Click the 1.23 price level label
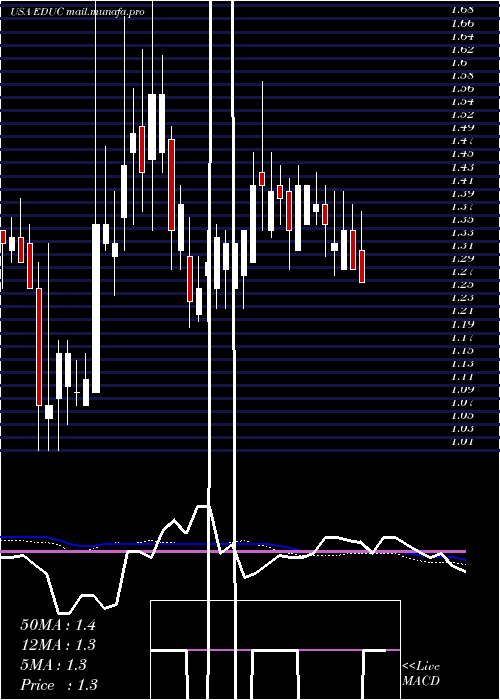The image size is (500, 700). click(462, 298)
